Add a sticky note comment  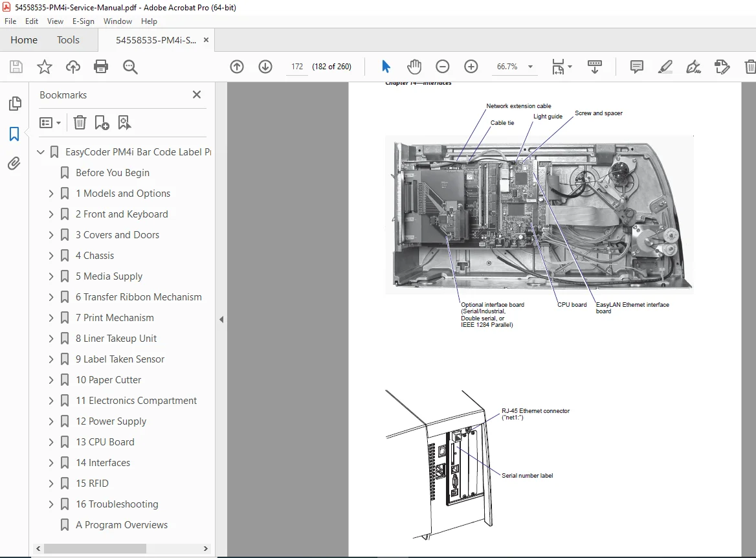(636, 67)
